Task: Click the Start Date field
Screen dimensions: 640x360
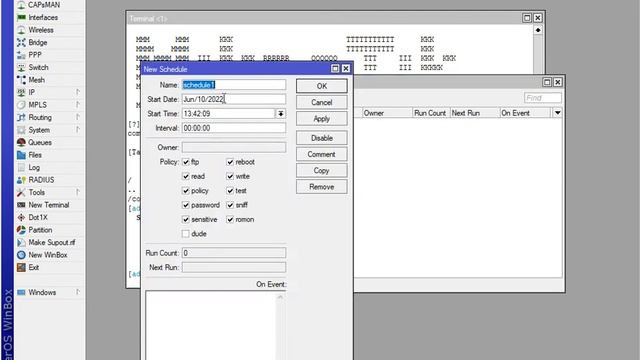Action: [x=234, y=99]
